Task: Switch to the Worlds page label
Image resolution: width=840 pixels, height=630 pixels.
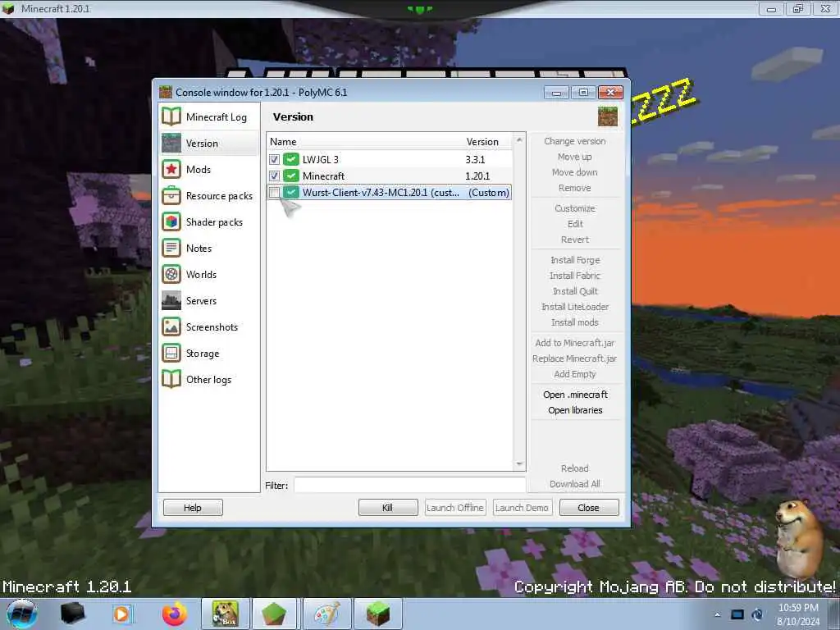Action: (202, 274)
